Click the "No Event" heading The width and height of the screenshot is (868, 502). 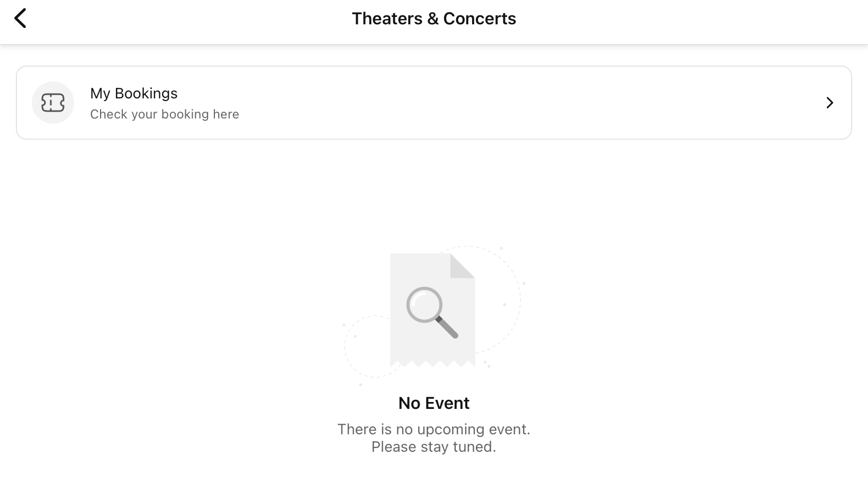coord(434,403)
